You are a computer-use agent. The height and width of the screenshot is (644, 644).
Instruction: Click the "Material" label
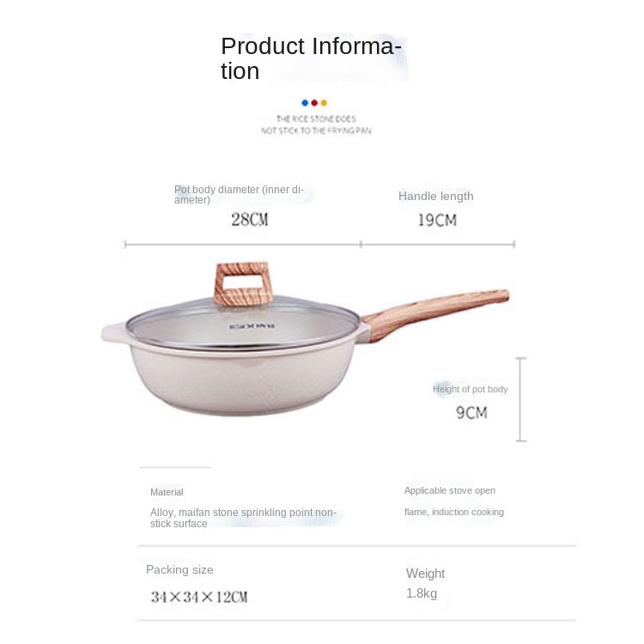[x=167, y=492]
